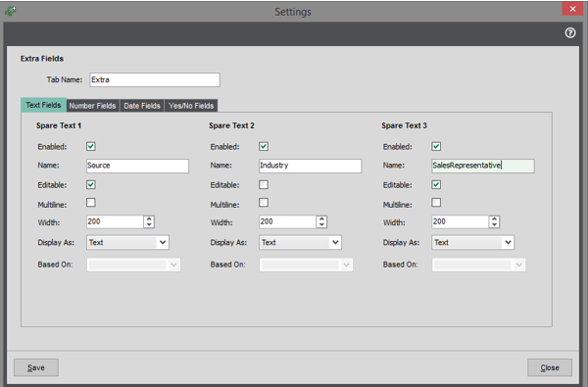Open Based On dropdown for Spare Text 3
Image resolution: width=588 pixels, height=387 pixels.
[478, 265]
